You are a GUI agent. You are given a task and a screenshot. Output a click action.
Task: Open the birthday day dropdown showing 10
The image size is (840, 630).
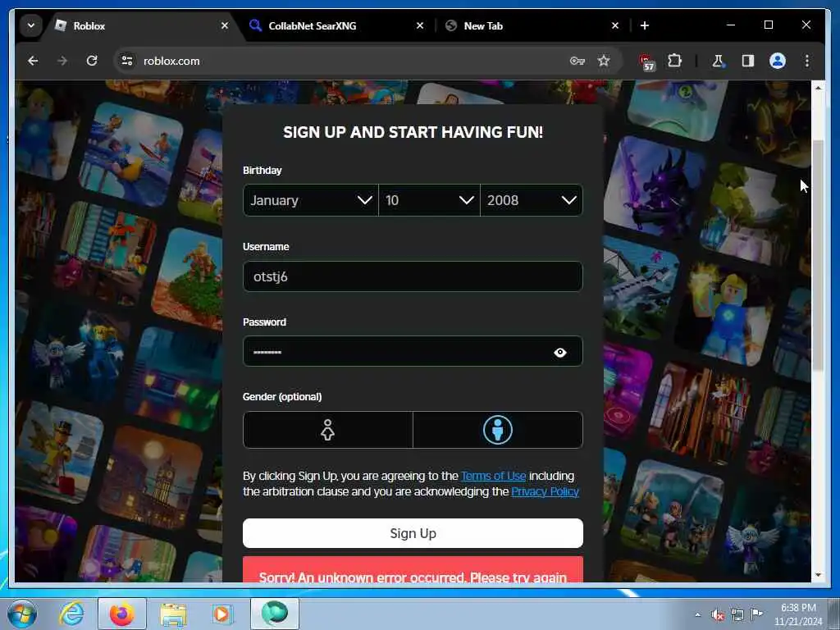coord(429,200)
